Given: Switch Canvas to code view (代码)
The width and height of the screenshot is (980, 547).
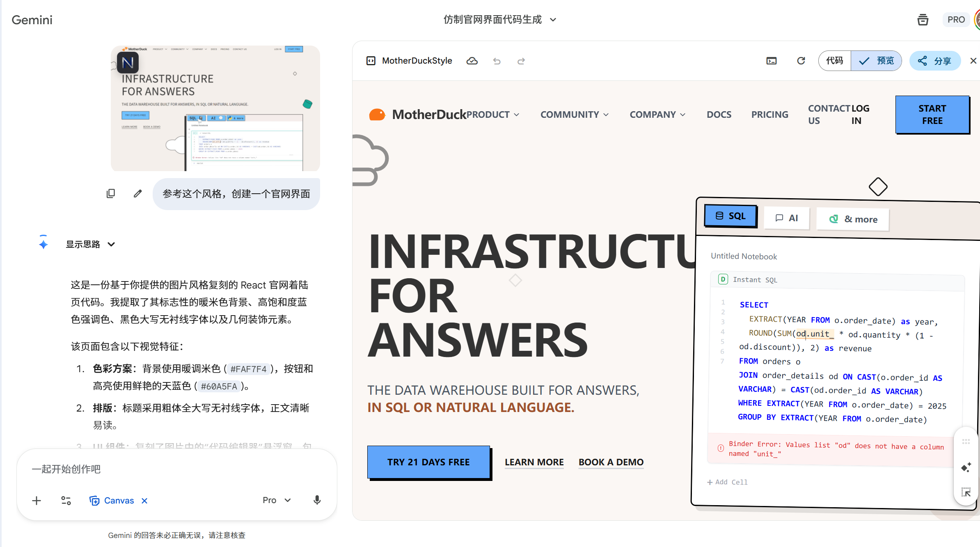Looking at the screenshot, I should pyautogui.click(x=834, y=61).
